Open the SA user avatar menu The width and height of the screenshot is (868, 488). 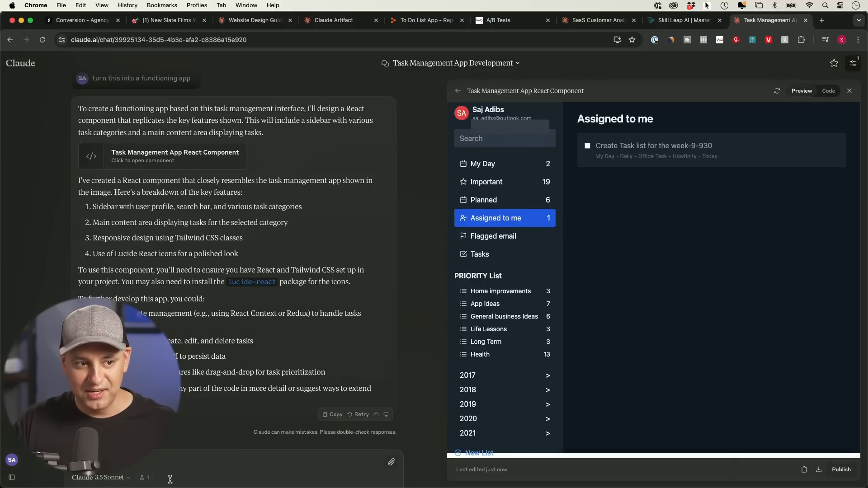coord(12,460)
